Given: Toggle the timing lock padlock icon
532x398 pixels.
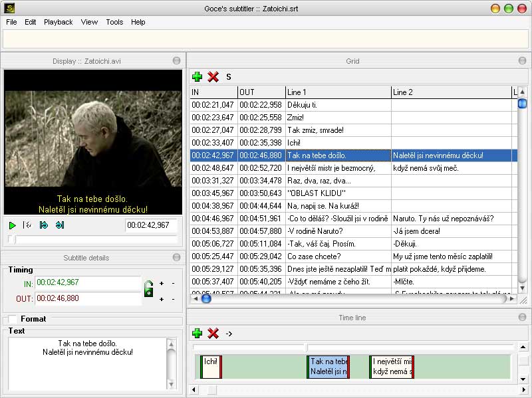Looking at the screenshot, I should click(x=148, y=289).
